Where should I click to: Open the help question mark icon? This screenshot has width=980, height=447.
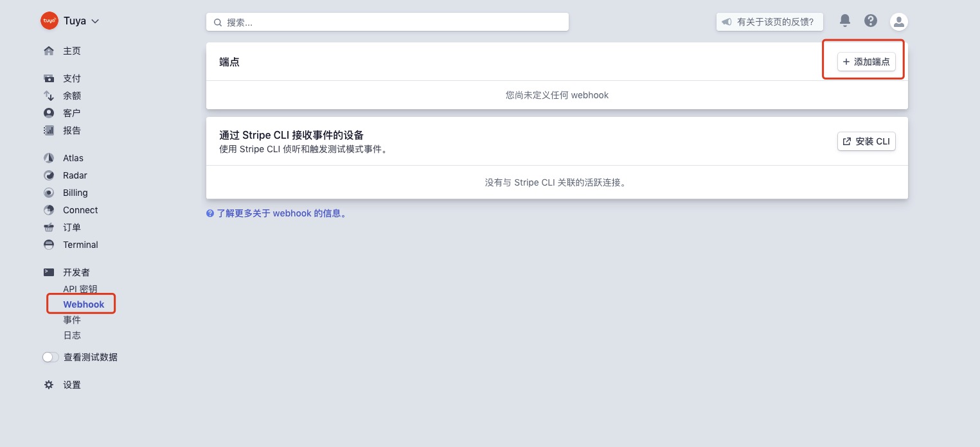871,21
